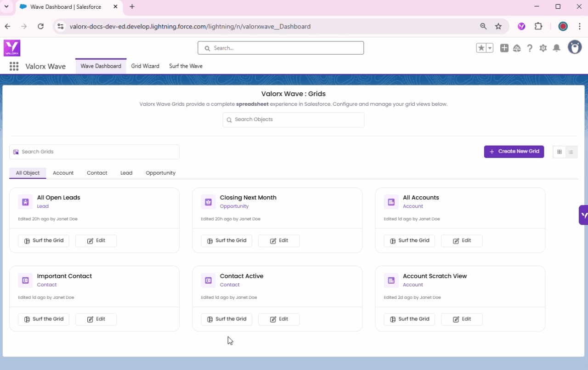Surf the Grid for All Accounts

(409, 241)
